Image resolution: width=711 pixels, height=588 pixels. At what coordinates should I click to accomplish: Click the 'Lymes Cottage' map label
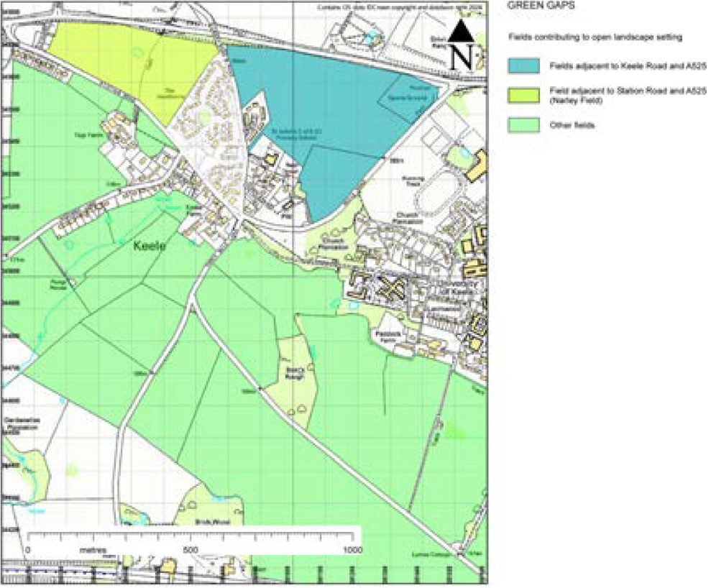[431, 554]
